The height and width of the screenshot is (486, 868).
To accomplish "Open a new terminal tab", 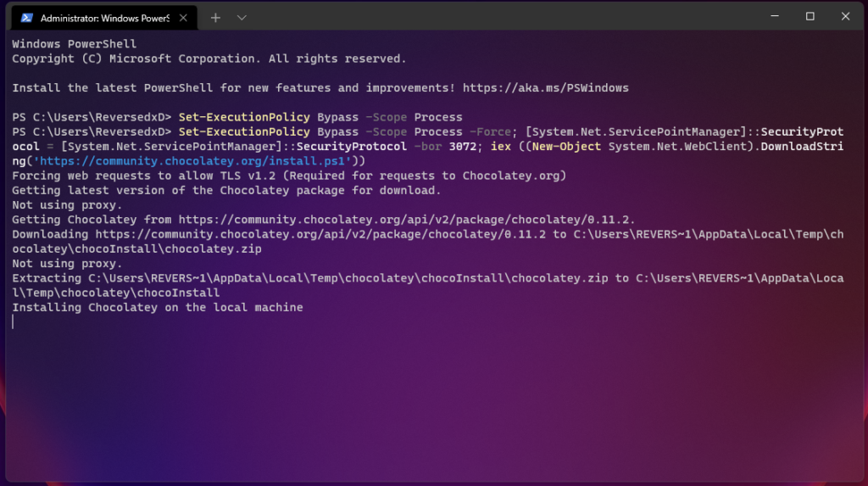I will coord(215,18).
